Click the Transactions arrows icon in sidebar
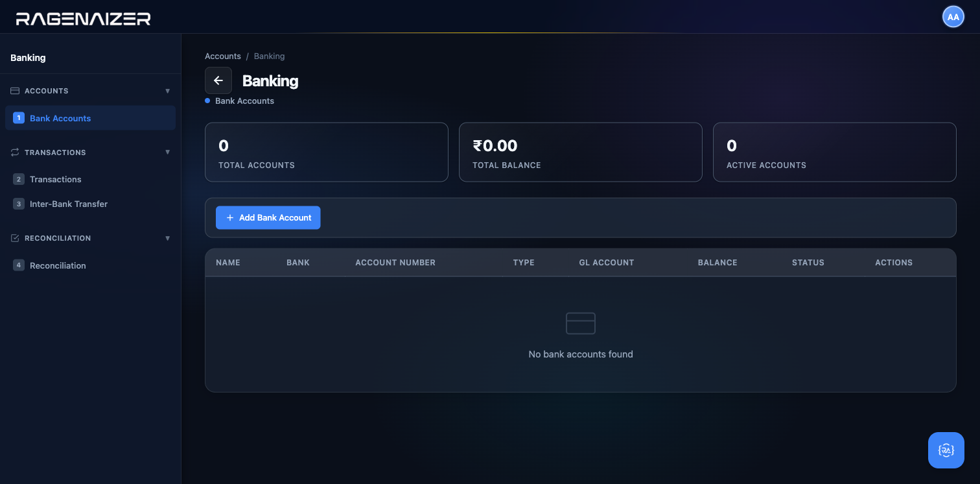This screenshot has height=484, width=980. 15,152
